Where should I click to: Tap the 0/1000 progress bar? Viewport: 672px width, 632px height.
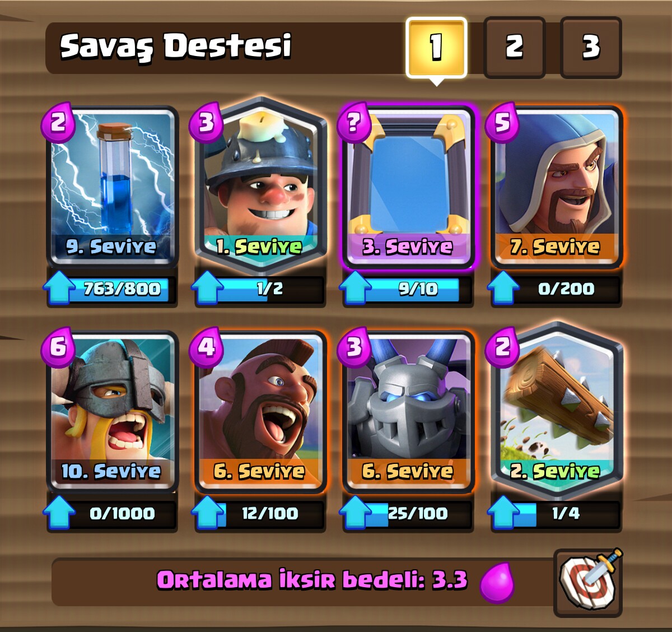[112, 514]
